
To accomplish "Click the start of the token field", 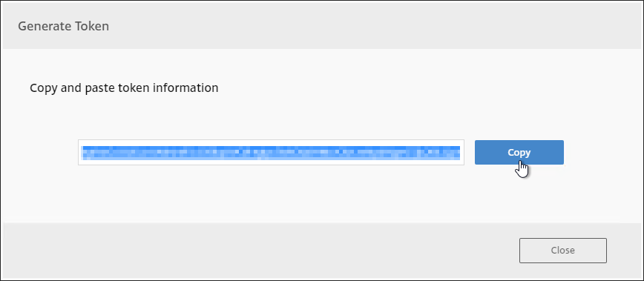I will 84,152.
